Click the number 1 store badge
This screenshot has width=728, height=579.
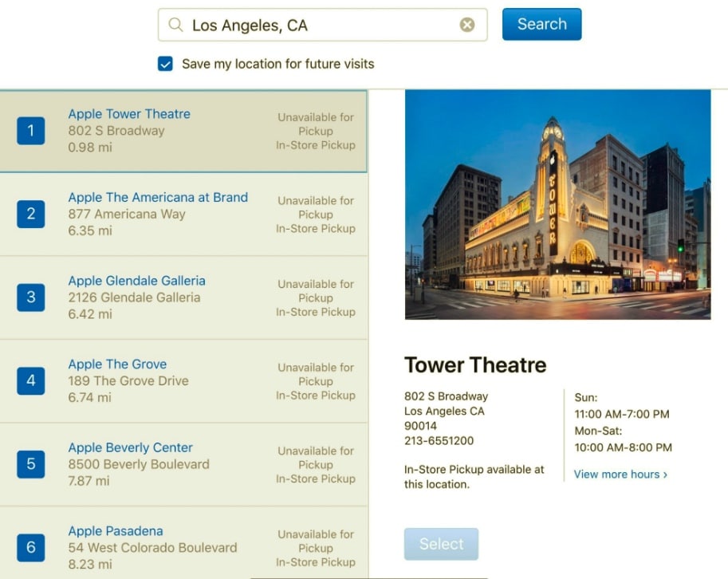click(31, 131)
